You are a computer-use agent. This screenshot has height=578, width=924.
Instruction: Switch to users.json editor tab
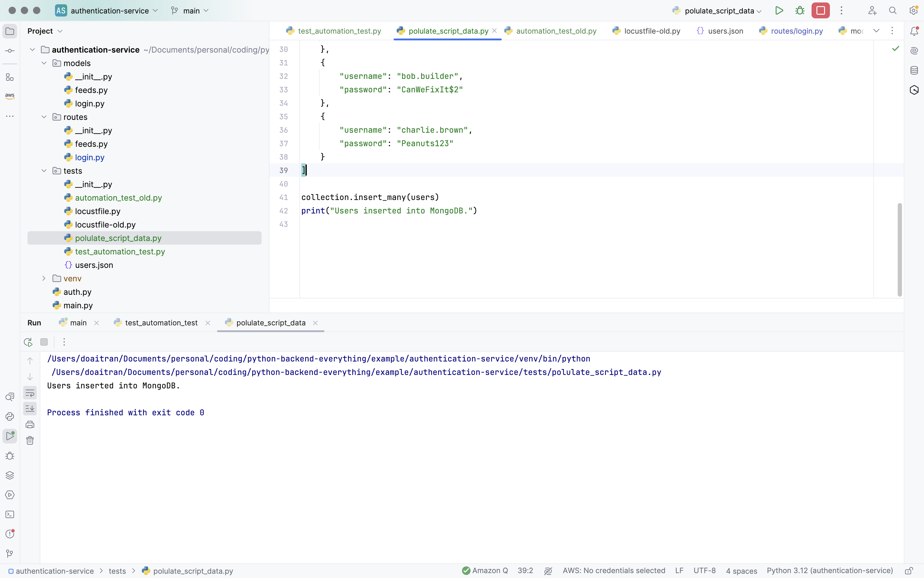pyautogui.click(x=720, y=31)
